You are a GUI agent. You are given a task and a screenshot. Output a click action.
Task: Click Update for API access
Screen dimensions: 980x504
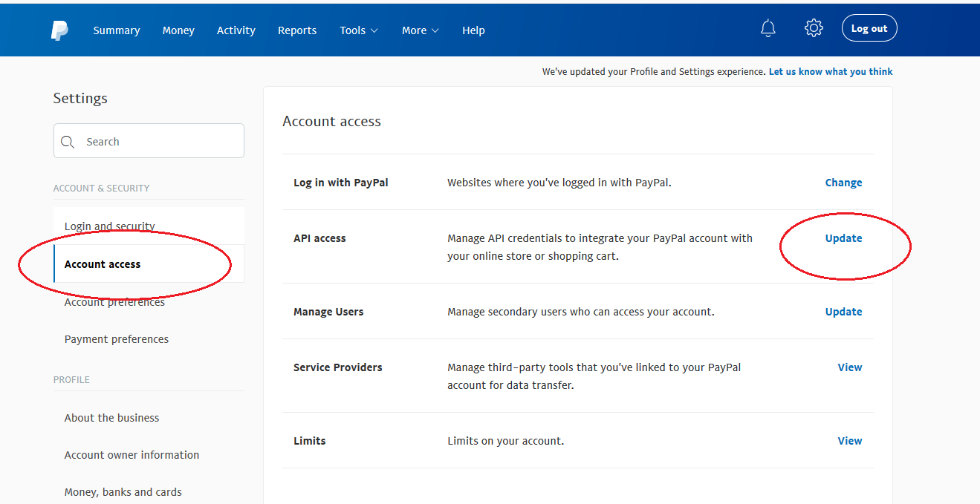pos(844,238)
